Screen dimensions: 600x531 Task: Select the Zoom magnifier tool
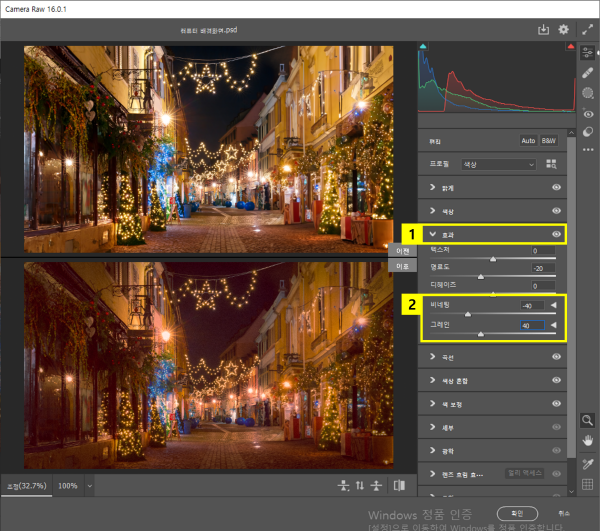[x=588, y=421]
